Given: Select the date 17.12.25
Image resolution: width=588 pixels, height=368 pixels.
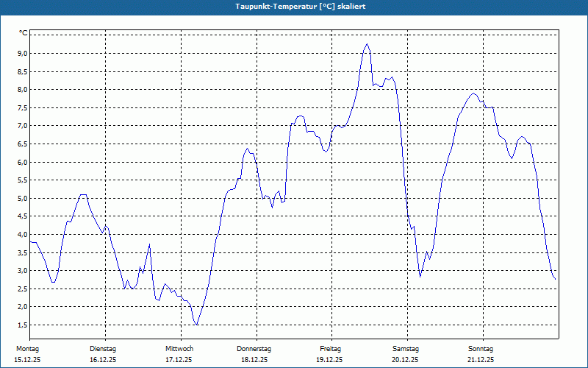Looking at the screenshot, I should pyautogui.click(x=179, y=360).
